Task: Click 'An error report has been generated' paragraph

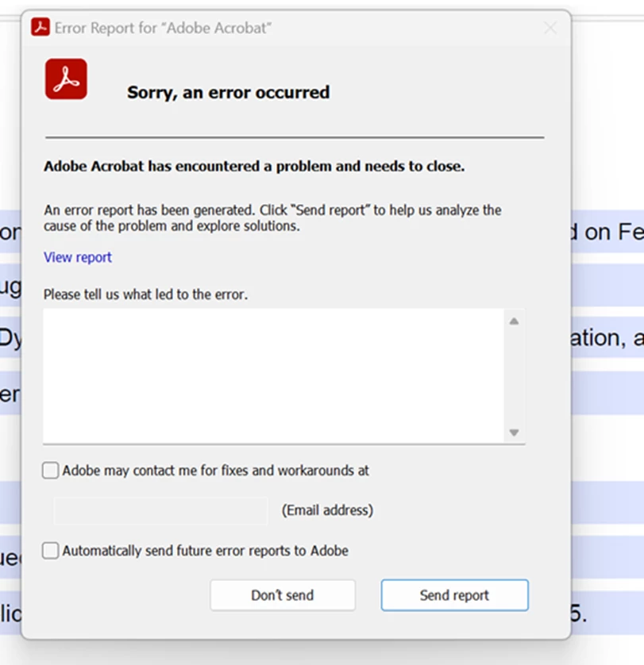Action: point(272,218)
